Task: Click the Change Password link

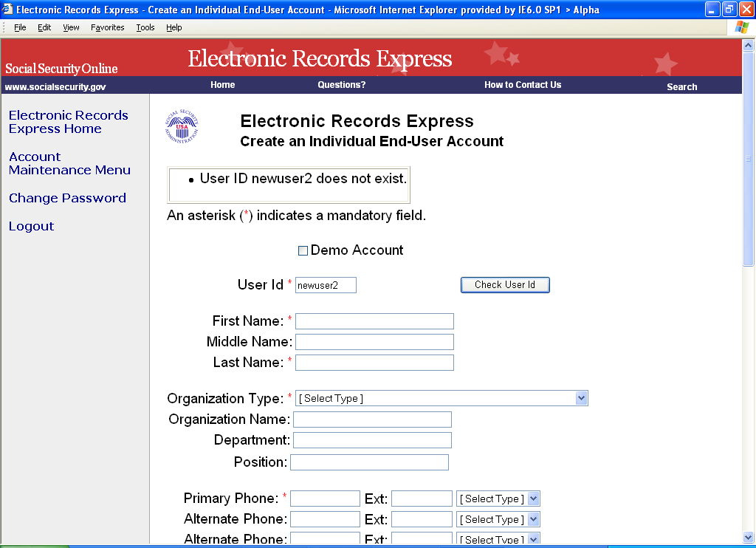Action: coord(67,198)
